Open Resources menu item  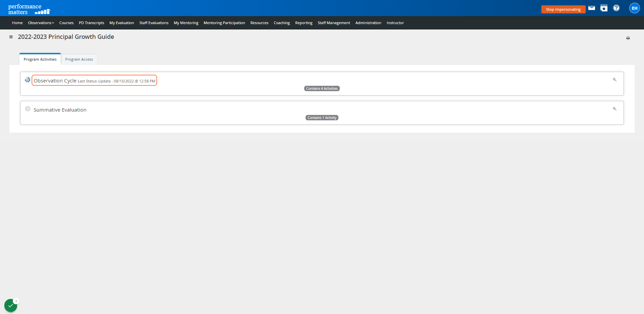tap(259, 23)
